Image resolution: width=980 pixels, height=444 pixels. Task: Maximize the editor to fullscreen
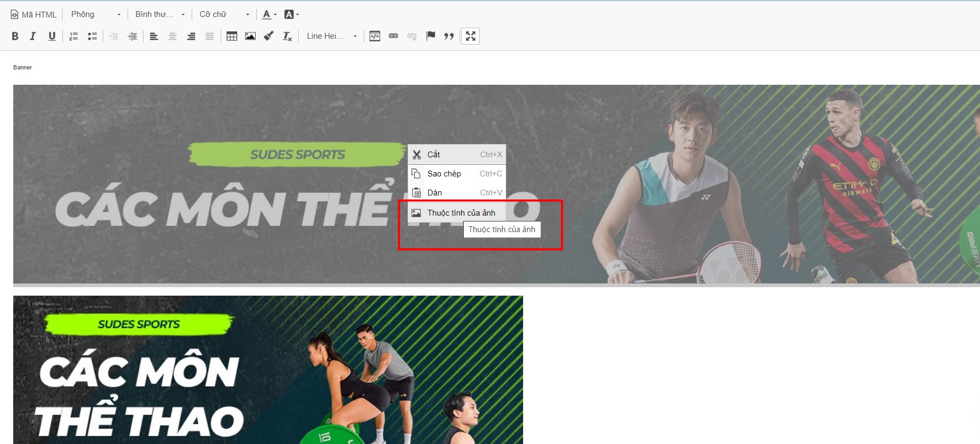point(471,36)
